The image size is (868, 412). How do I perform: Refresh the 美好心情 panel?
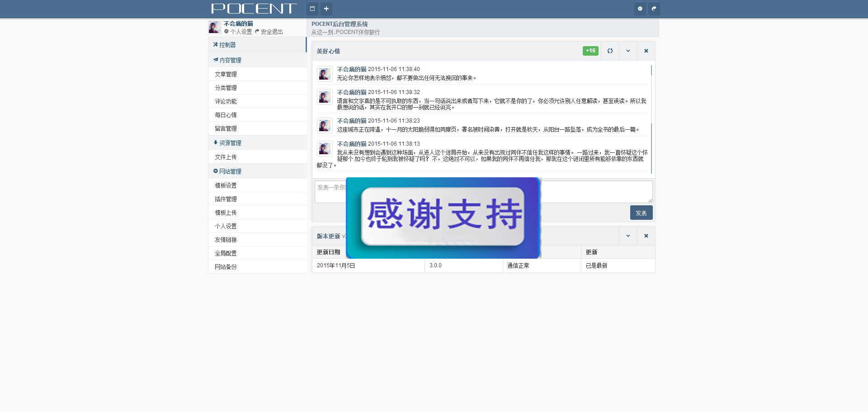point(610,51)
